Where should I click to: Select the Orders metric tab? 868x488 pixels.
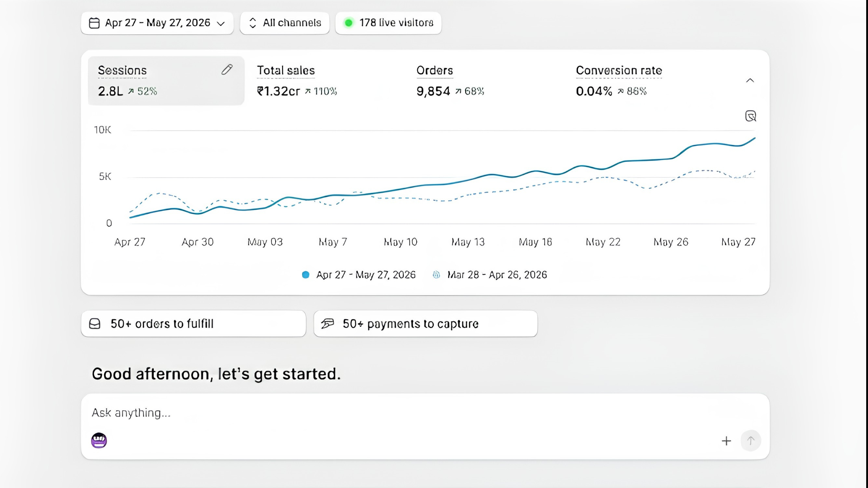click(x=450, y=81)
